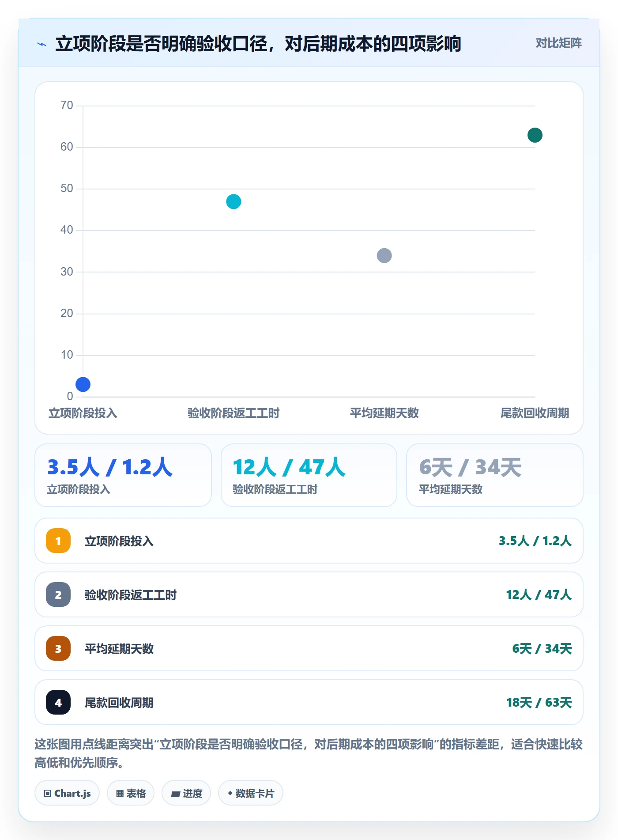This screenshot has height=840, width=618.
Task: Click the 对比矩阵 label in the header
Action: click(x=559, y=43)
